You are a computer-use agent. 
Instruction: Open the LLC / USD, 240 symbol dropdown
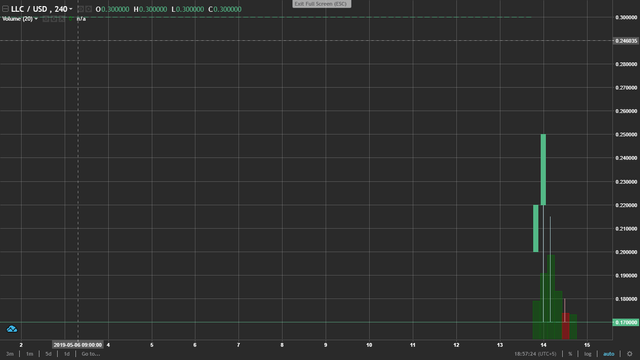click(x=71, y=9)
